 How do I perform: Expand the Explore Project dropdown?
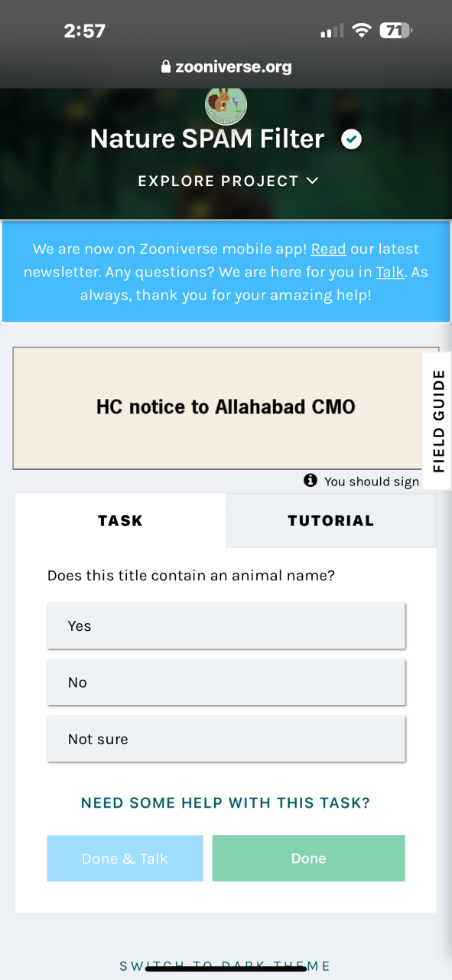pyautogui.click(x=227, y=181)
